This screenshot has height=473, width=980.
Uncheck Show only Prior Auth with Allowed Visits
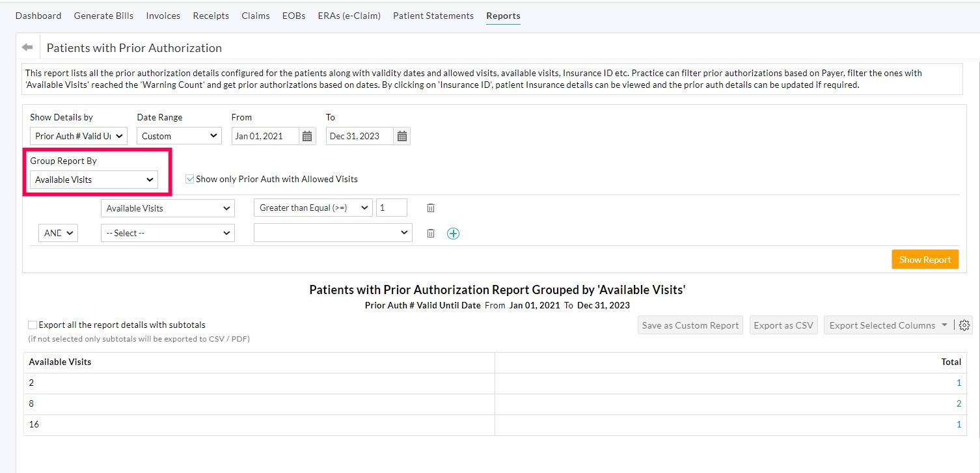click(x=189, y=179)
